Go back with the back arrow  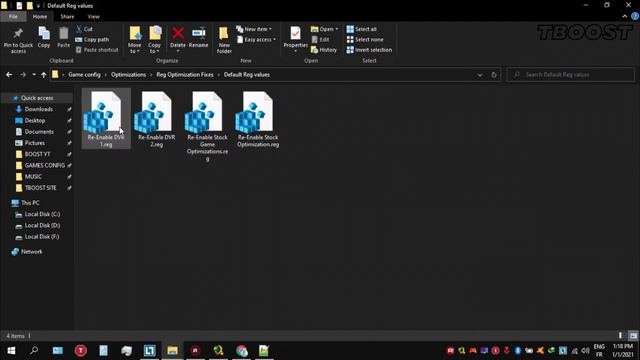coord(9,75)
